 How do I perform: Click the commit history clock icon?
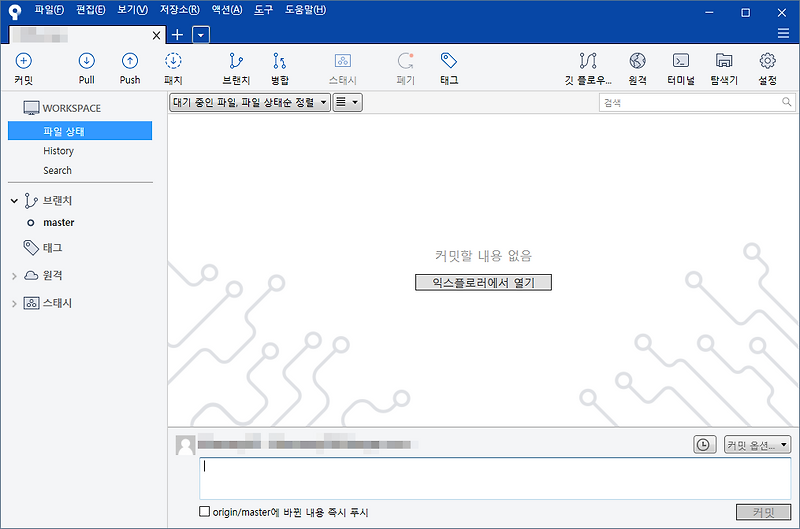(704, 445)
